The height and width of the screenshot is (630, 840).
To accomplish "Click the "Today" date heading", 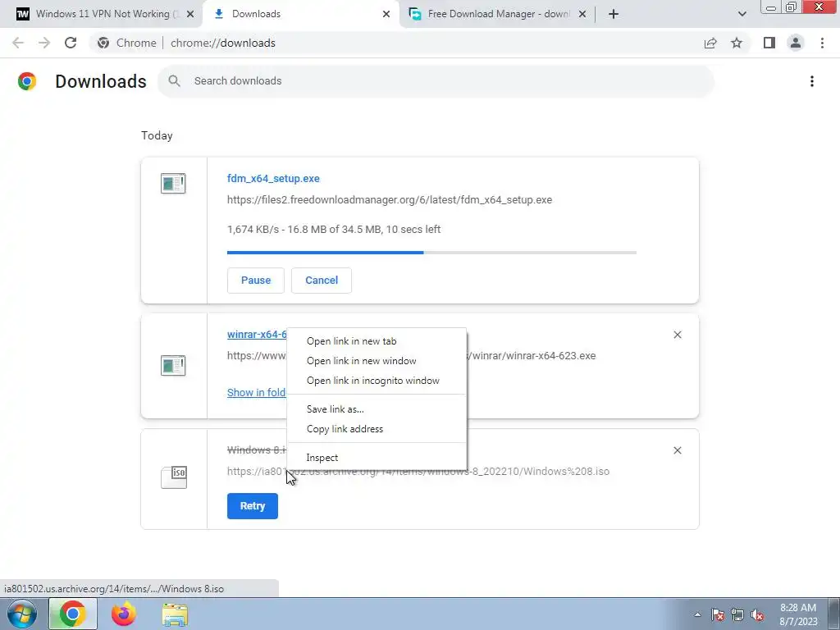I will click(157, 135).
